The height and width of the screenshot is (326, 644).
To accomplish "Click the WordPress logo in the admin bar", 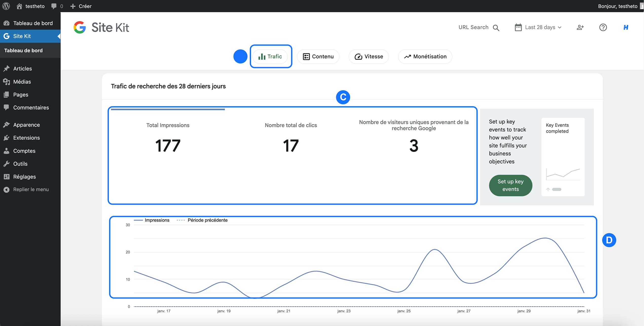I will coord(6,6).
